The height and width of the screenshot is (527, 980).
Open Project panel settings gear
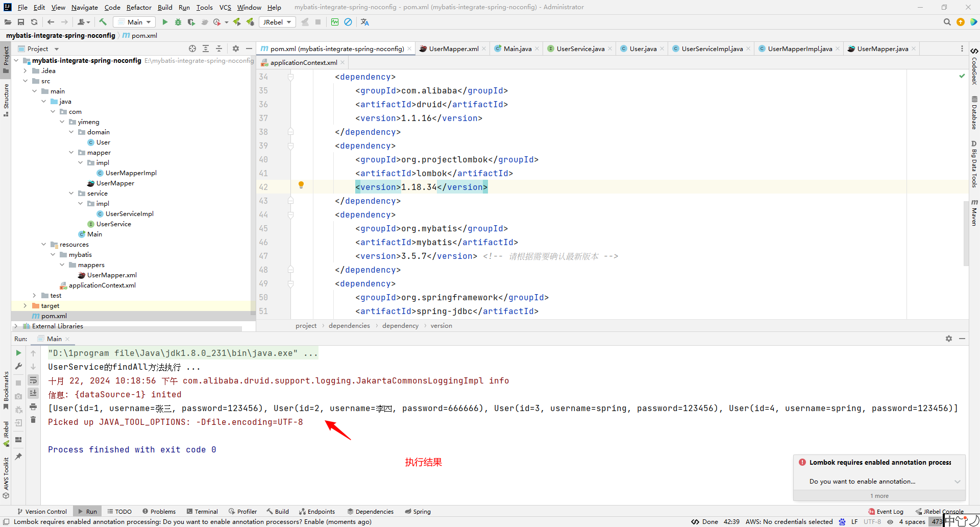pyautogui.click(x=236, y=49)
